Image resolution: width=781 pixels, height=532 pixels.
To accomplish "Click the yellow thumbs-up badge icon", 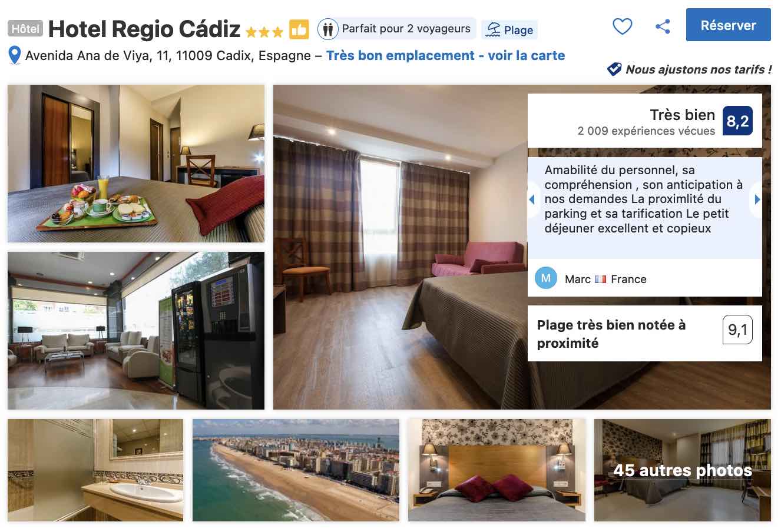I will pos(299,29).
